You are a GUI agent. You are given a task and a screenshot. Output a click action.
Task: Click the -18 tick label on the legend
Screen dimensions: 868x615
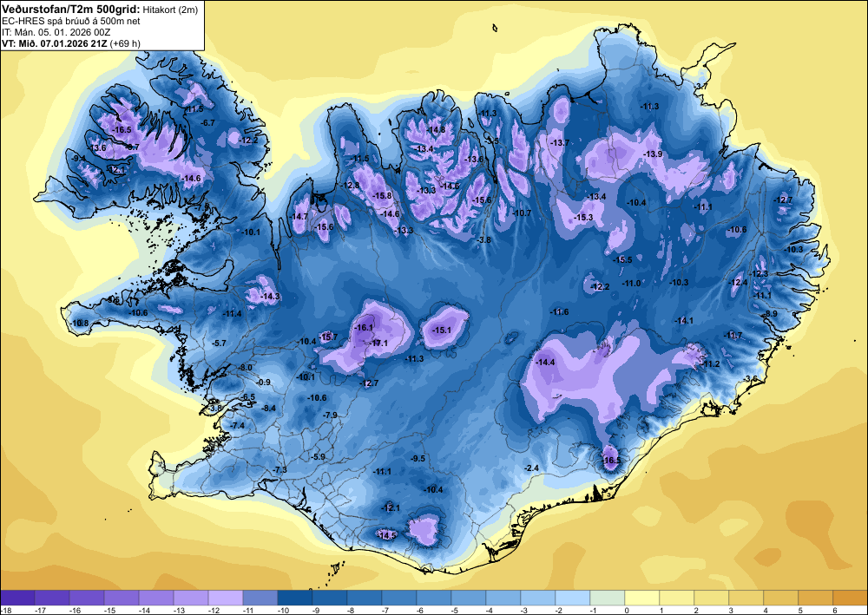coord(5,610)
